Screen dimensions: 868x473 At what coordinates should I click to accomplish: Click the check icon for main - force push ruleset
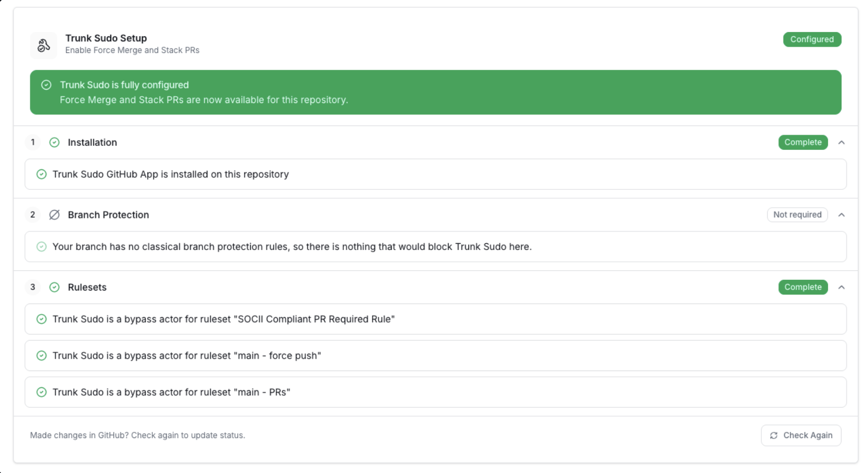(41, 355)
